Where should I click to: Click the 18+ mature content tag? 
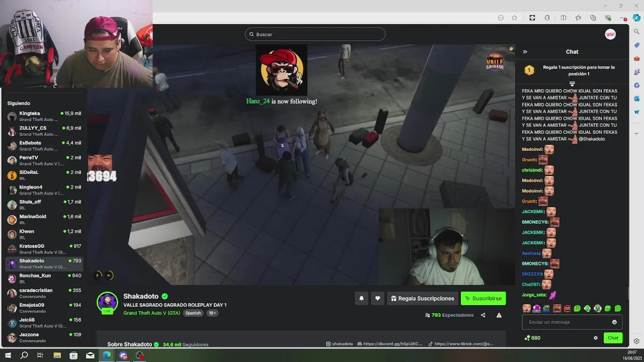(212, 313)
